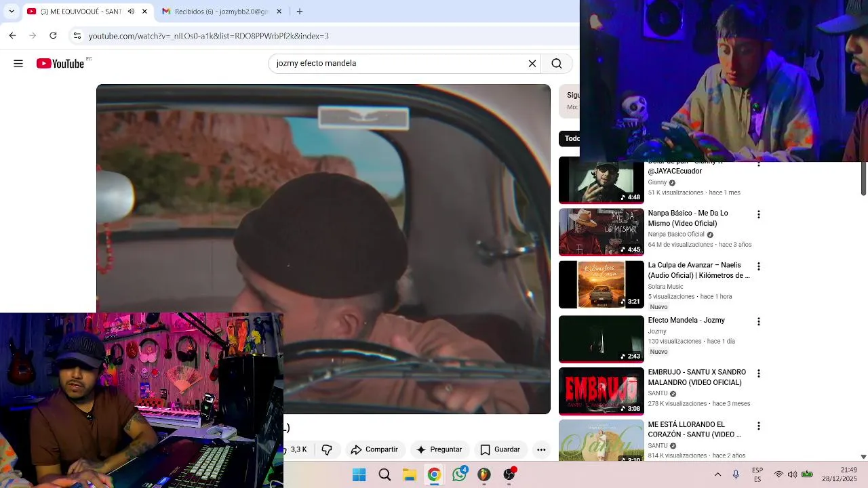Open FL Studio from the taskbar

coord(484,475)
